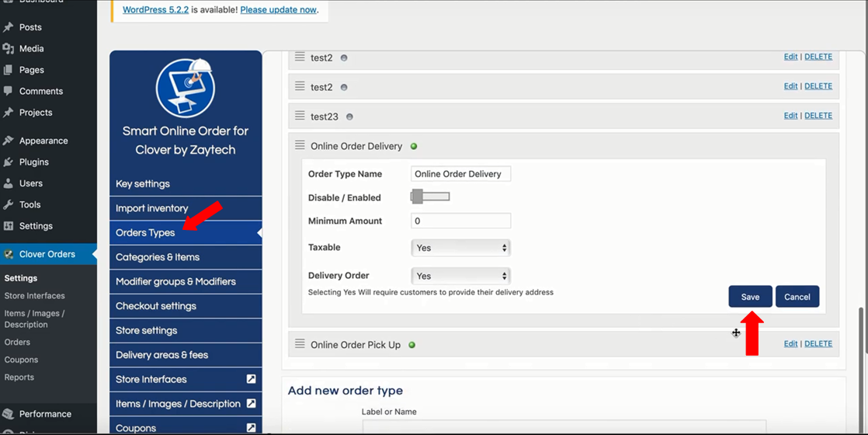
Task: Grab the reorder handle of second test2 row
Action: tap(300, 86)
